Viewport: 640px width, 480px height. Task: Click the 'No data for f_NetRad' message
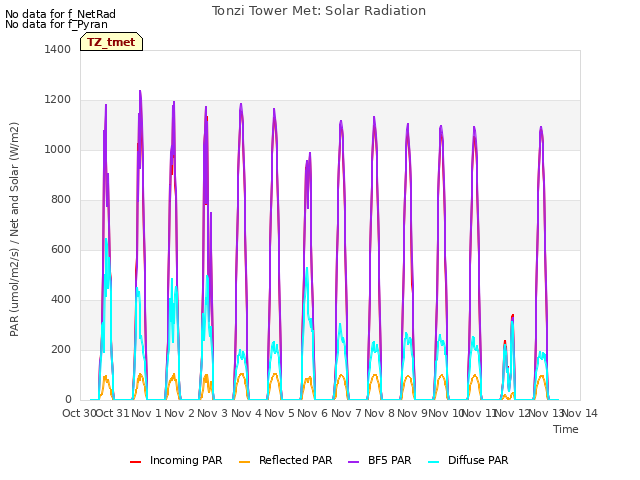(x=60, y=14)
